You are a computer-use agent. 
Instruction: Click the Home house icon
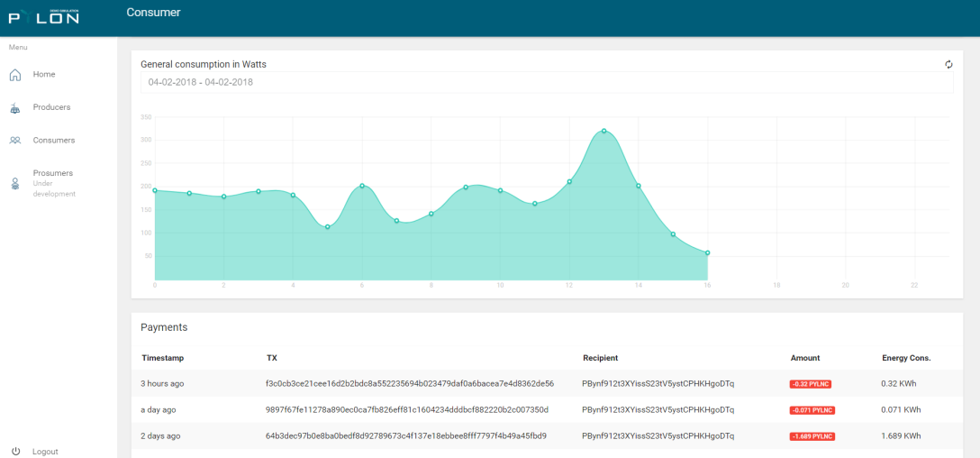[15, 75]
